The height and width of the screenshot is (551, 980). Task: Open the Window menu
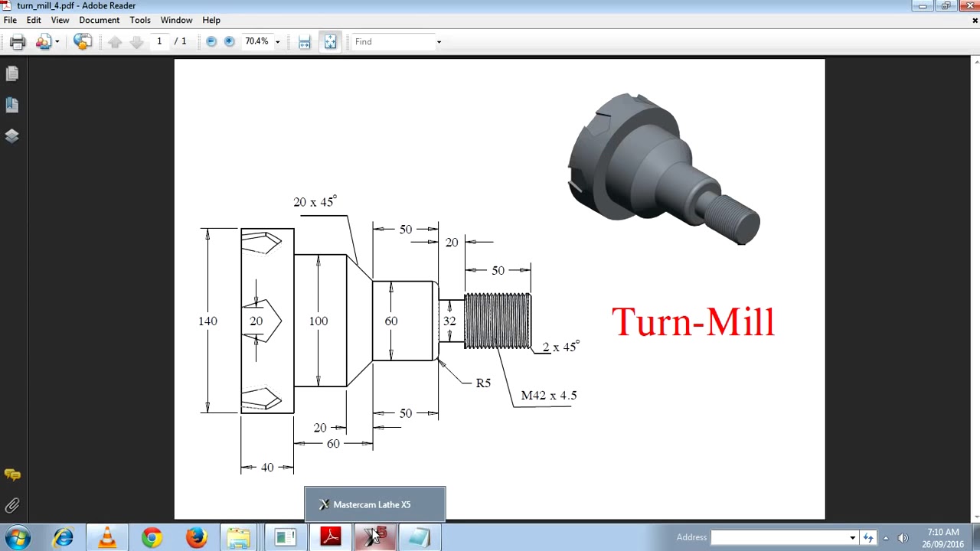click(x=176, y=20)
